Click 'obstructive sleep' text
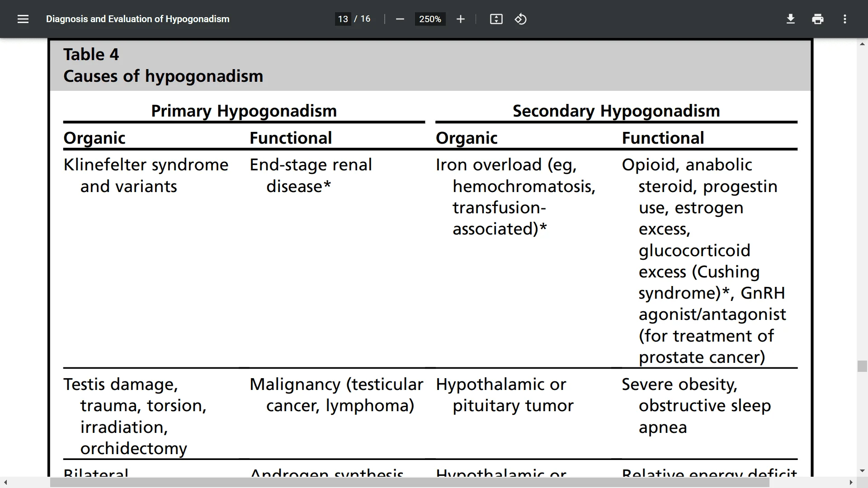The image size is (868, 488). coord(704,406)
